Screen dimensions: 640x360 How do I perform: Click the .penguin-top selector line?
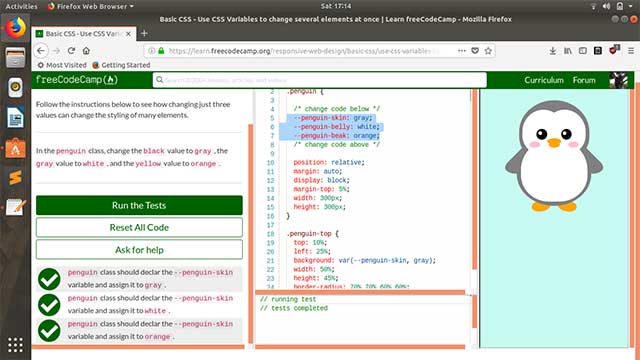pyautogui.click(x=313, y=234)
